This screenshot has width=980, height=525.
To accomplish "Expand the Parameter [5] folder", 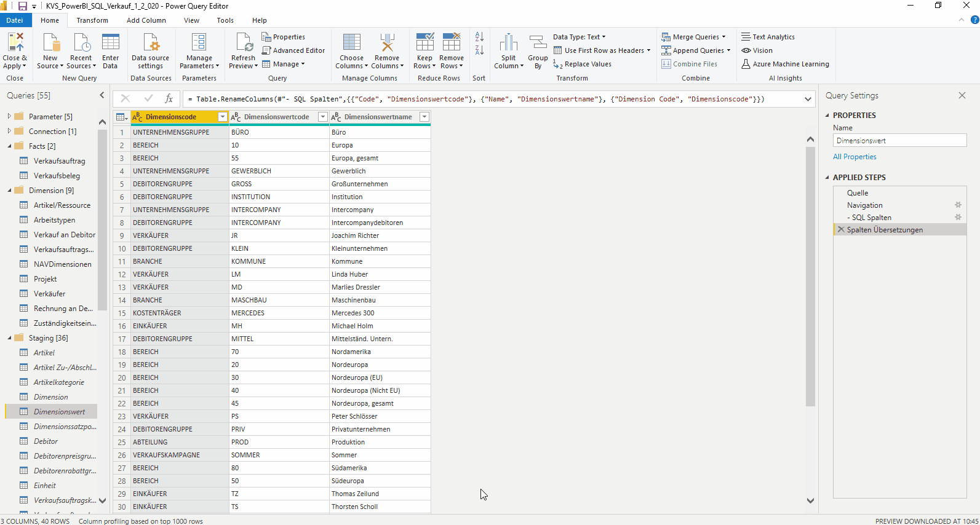I will (x=9, y=116).
